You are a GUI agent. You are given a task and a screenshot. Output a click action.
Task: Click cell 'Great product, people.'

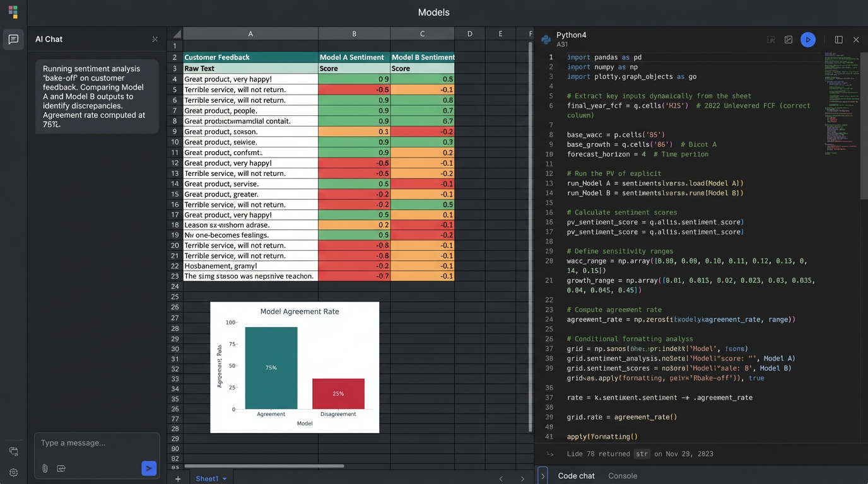coord(250,110)
